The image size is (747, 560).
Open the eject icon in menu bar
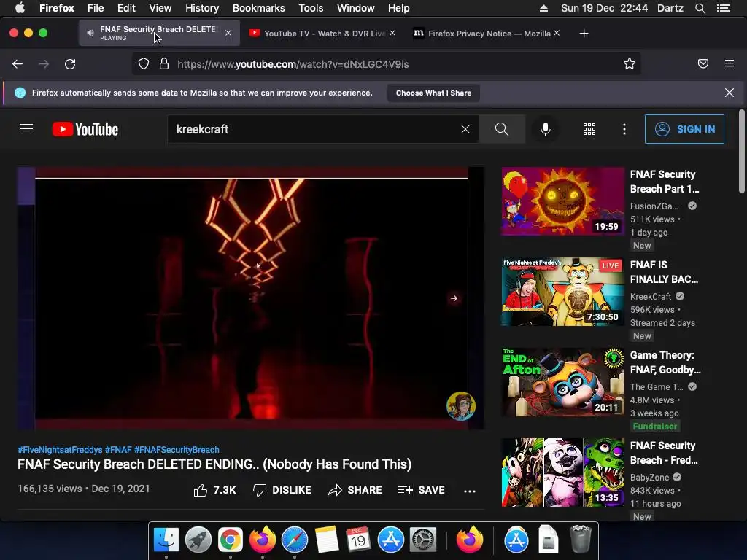543,8
